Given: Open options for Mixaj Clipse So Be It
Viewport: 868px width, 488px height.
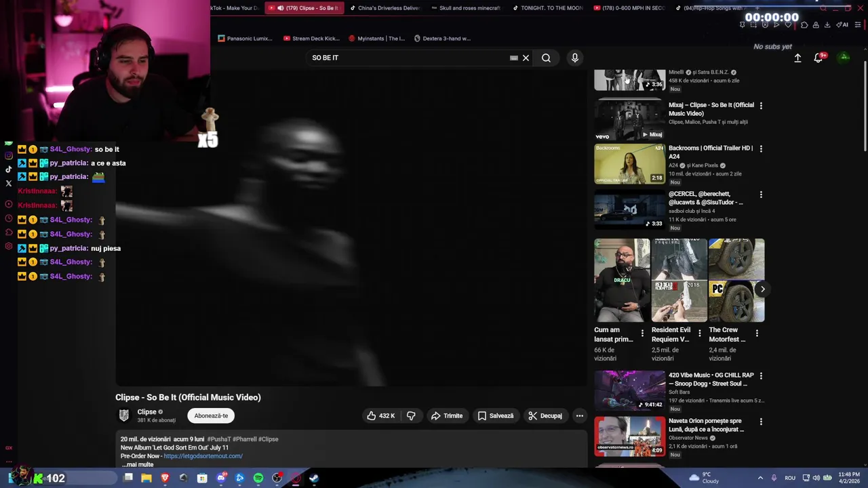Looking at the screenshot, I should 761,106.
